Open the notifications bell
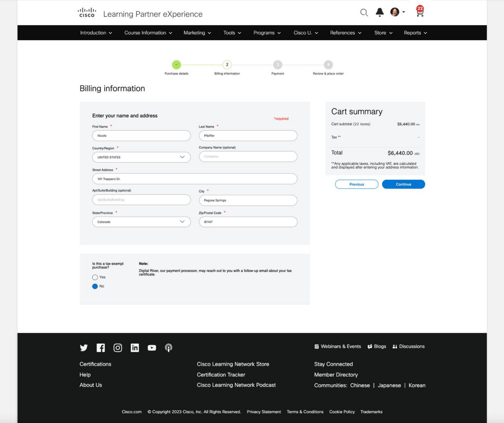Viewport: 504px width, 423px height. pyautogui.click(x=380, y=12)
